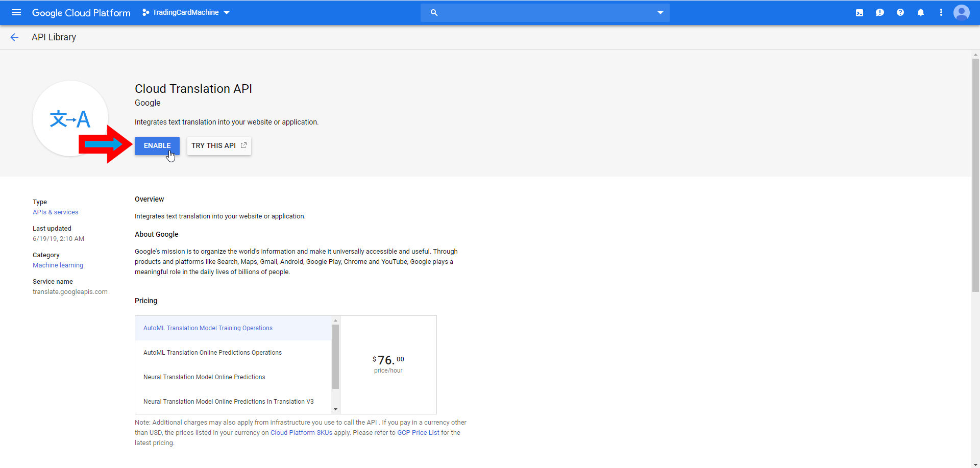
Task: Open the APIs & services type link
Action: point(56,212)
